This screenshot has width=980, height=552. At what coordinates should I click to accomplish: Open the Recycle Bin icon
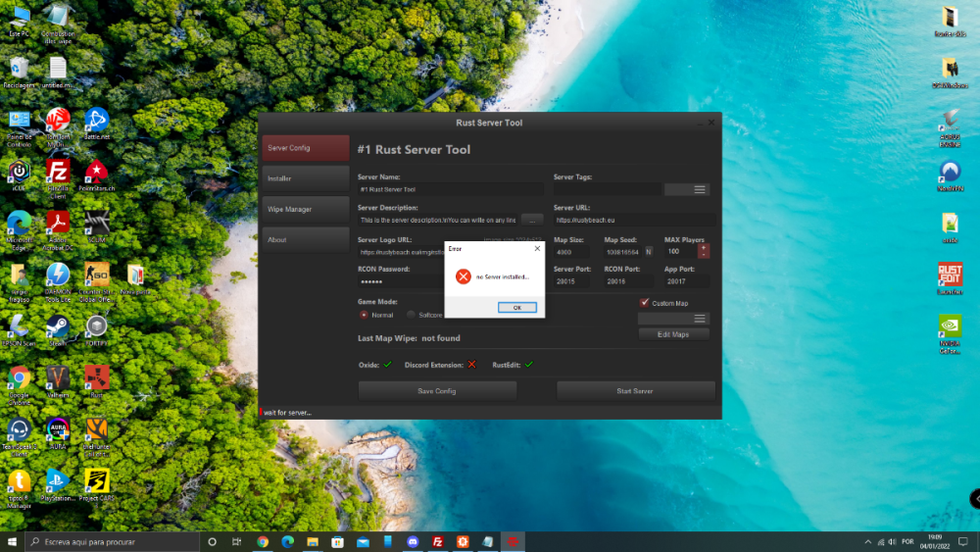[x=19, y=69]
